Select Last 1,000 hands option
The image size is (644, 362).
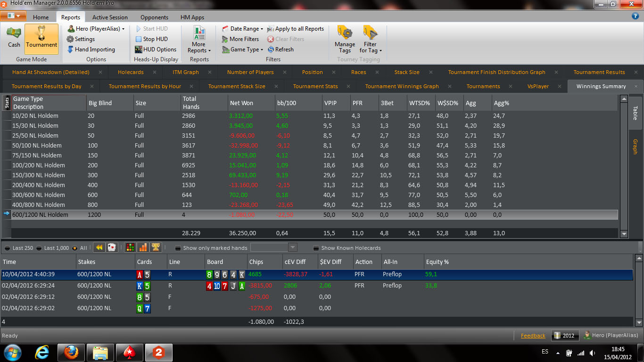(53, 248)
